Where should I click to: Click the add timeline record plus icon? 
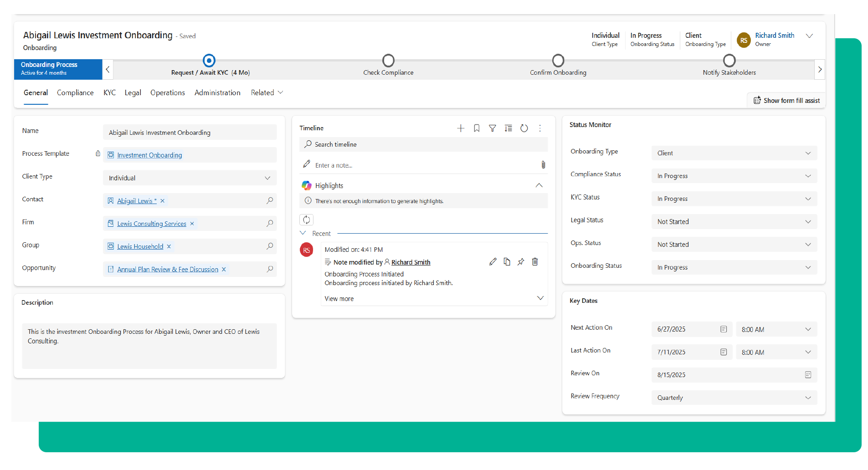461,128
